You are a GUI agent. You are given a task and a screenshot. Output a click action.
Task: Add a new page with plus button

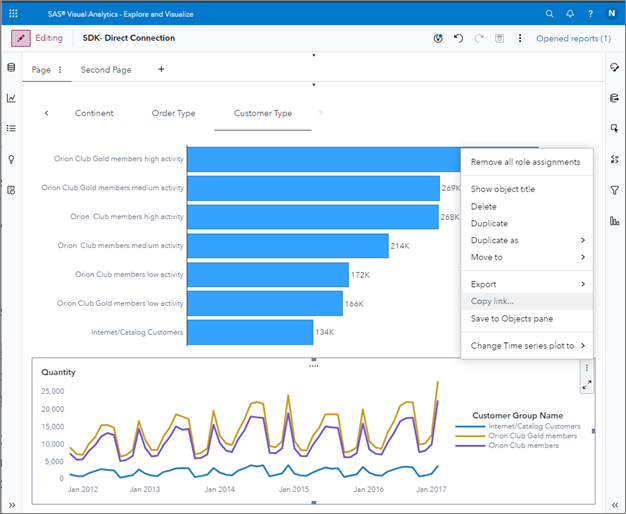click(161, 70)
